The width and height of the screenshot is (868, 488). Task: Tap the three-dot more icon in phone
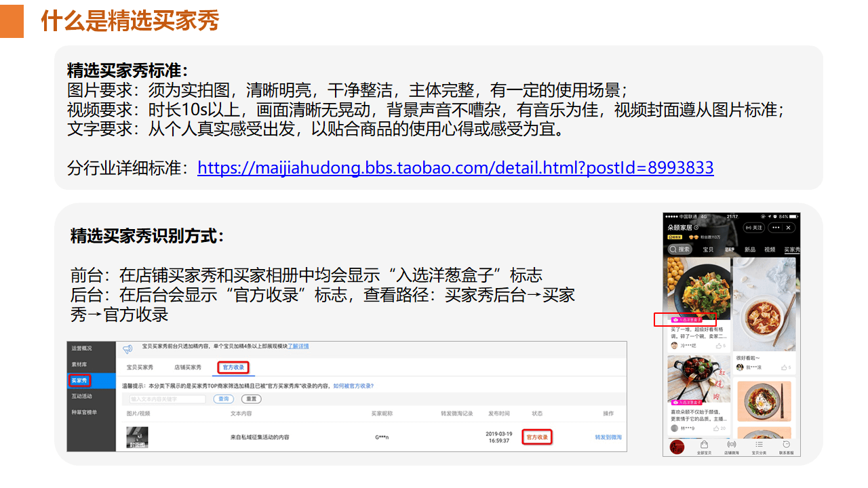776,228
